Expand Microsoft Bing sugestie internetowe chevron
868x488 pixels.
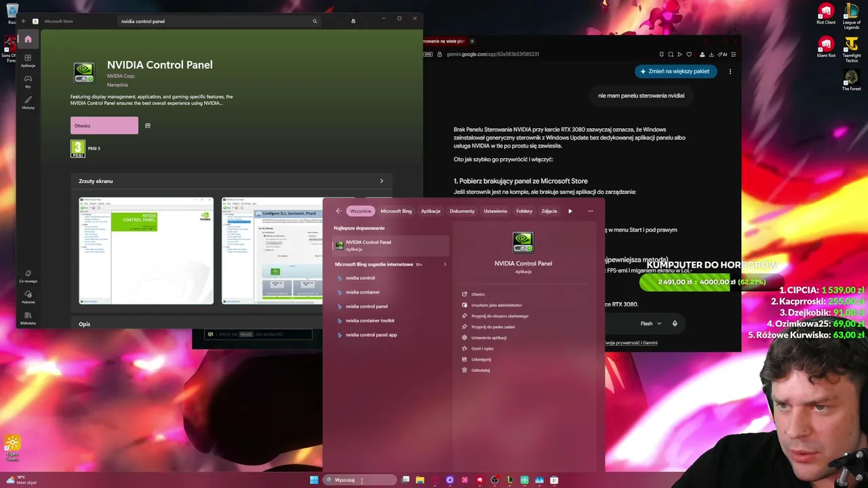[x=445, y=264]
